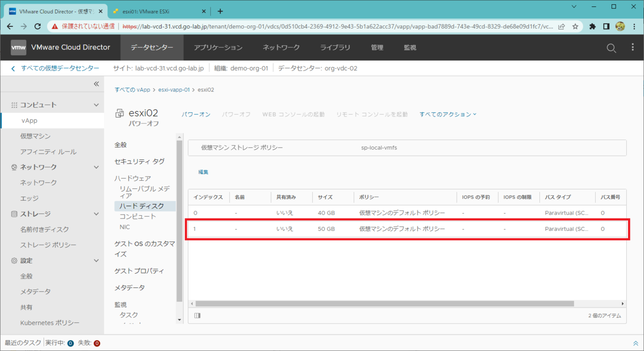Open the search magnifier icon
Viewport: 644px width, 351px height.
pos(611,48)
